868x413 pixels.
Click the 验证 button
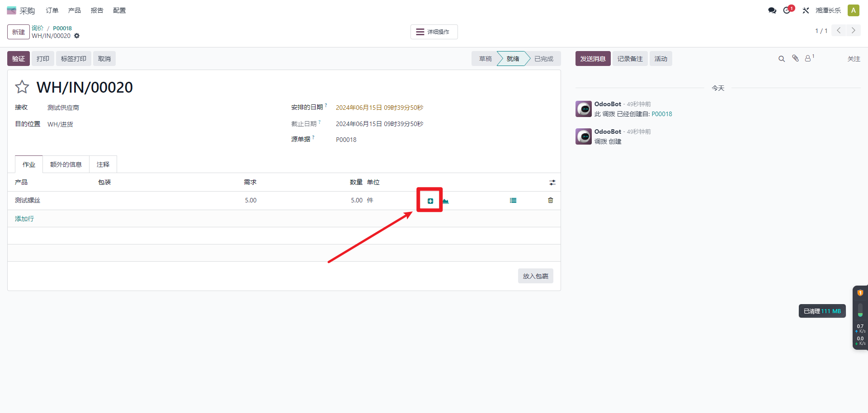[19, 59]
